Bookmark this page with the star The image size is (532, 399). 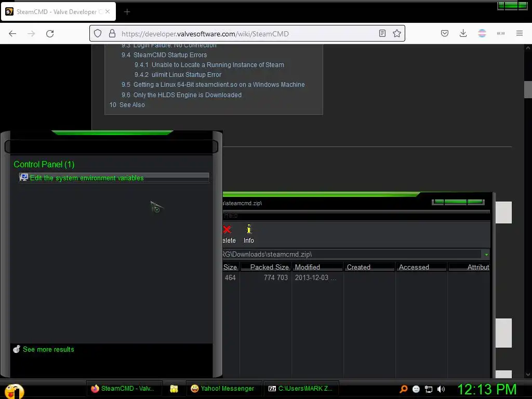coord(397,34)
